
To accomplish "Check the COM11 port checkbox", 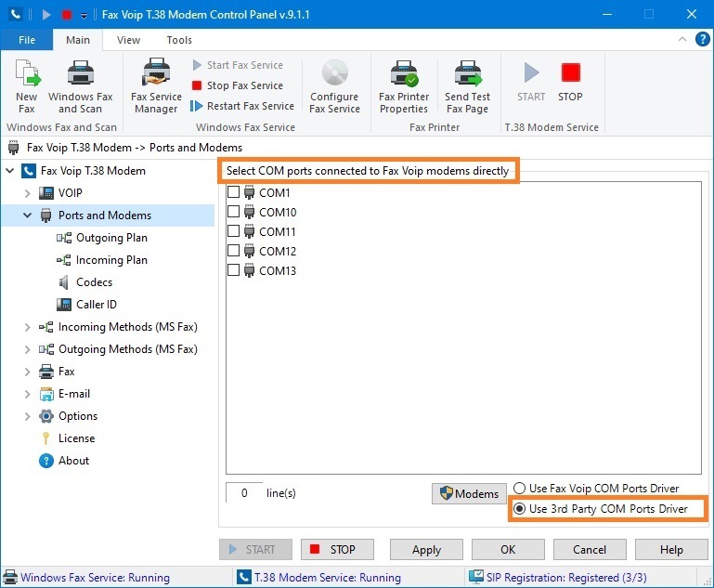I will click(x=234, y=231).
